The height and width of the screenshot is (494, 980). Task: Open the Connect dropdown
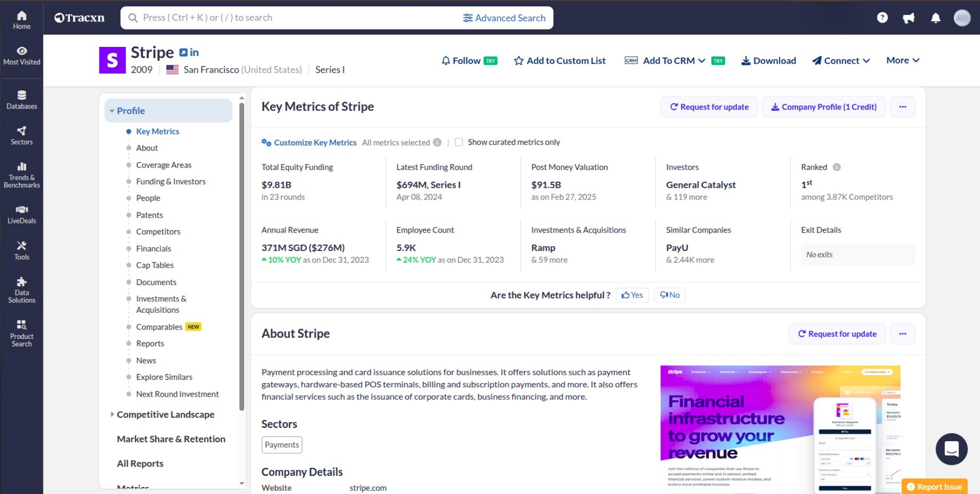tap(840, 60)
